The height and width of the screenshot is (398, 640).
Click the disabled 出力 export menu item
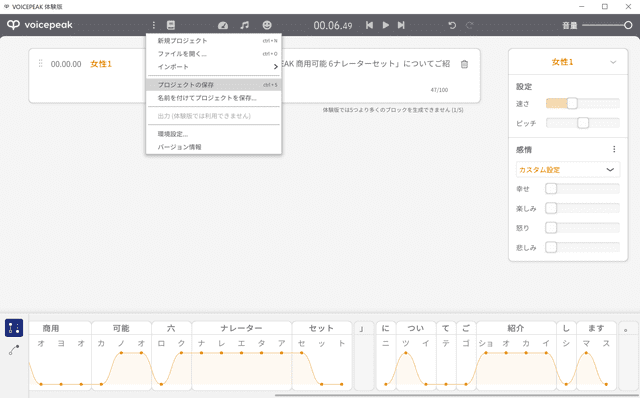213,116
